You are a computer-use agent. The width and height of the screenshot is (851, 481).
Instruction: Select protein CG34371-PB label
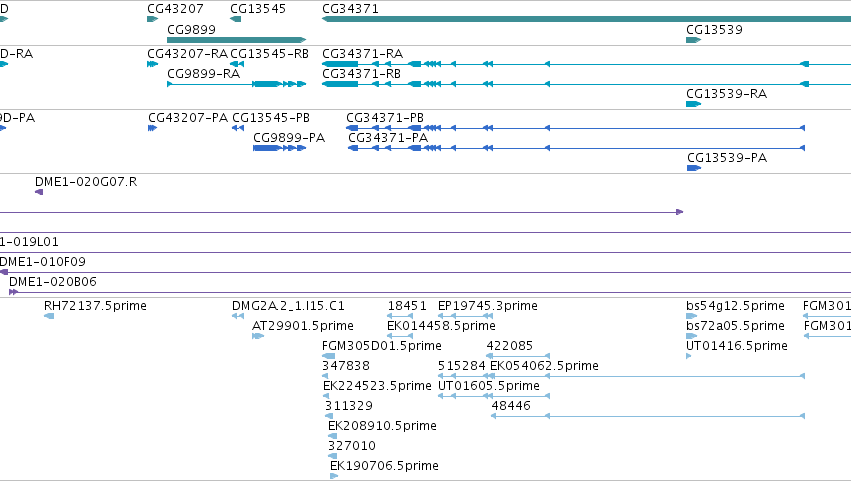tap(385, 118)
